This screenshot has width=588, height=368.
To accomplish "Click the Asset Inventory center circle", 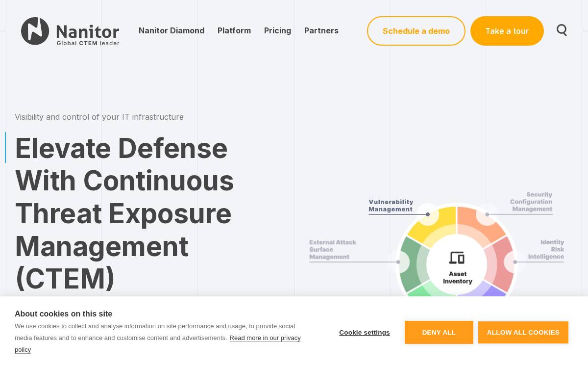I will [457, 265].
